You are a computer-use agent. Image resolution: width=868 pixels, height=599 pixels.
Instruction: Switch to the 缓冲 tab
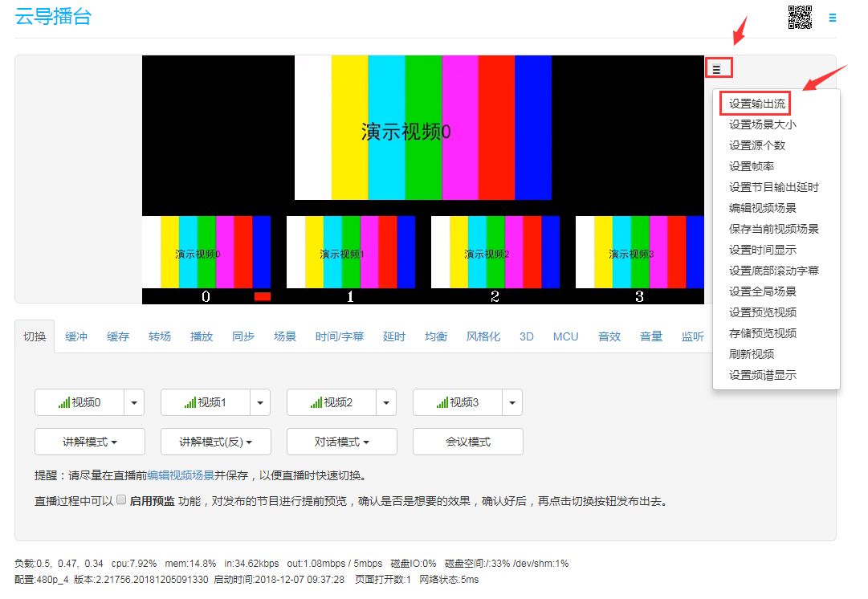click(x=75, y=336)
